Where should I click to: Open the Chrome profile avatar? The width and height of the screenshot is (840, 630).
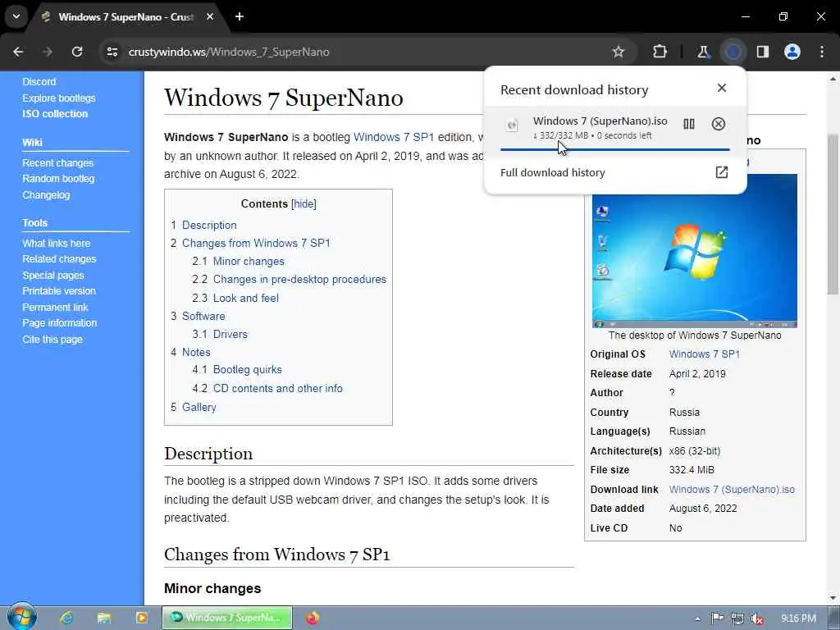(792, 52)
